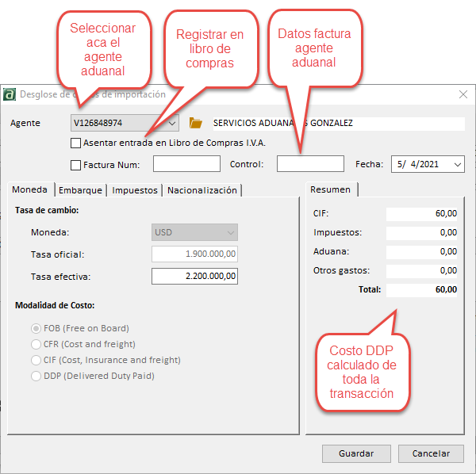Pick DDP (Delivered Duty Paid) option
This screenshot has width=476, height=474.
[36, 376]
